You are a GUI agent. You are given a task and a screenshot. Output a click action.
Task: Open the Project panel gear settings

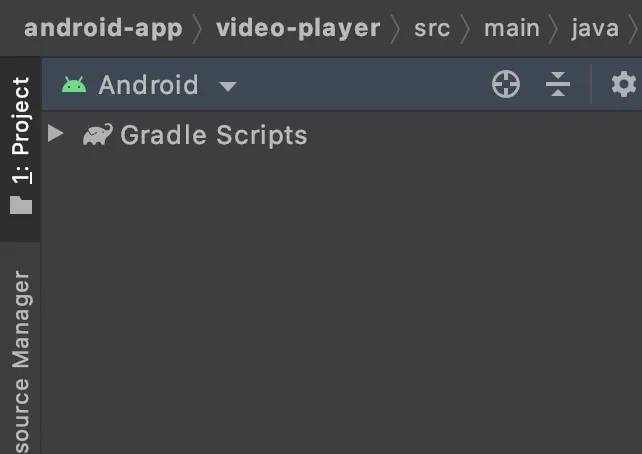623,85
